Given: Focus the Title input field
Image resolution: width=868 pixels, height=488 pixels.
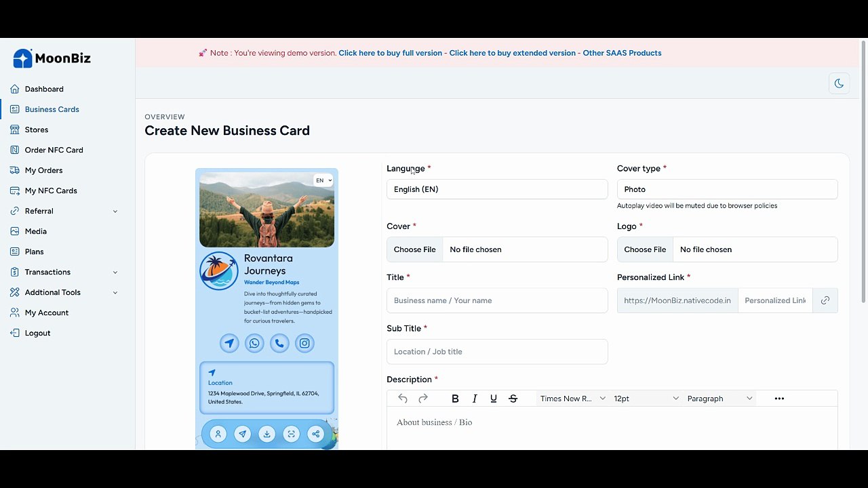Looking at the screenshot, I should point(497,300).
